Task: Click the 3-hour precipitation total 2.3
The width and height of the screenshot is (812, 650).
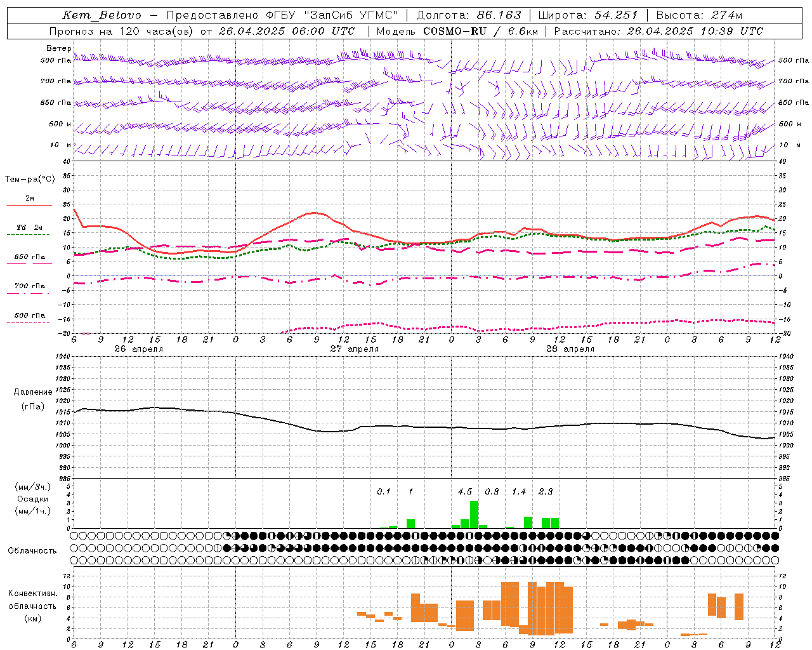Action: click(546, 491)
